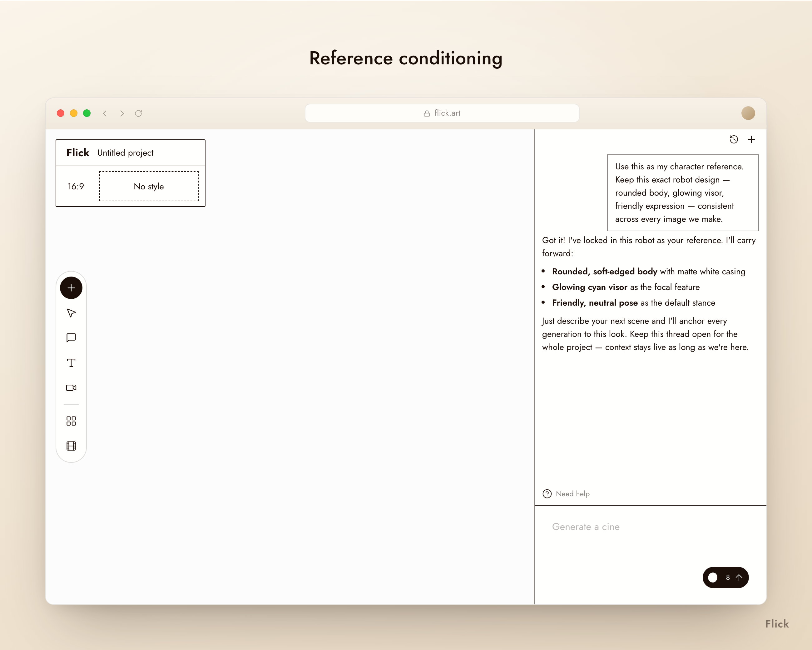Click the browser back arrow
812x650 pixels.
point(105,113)
